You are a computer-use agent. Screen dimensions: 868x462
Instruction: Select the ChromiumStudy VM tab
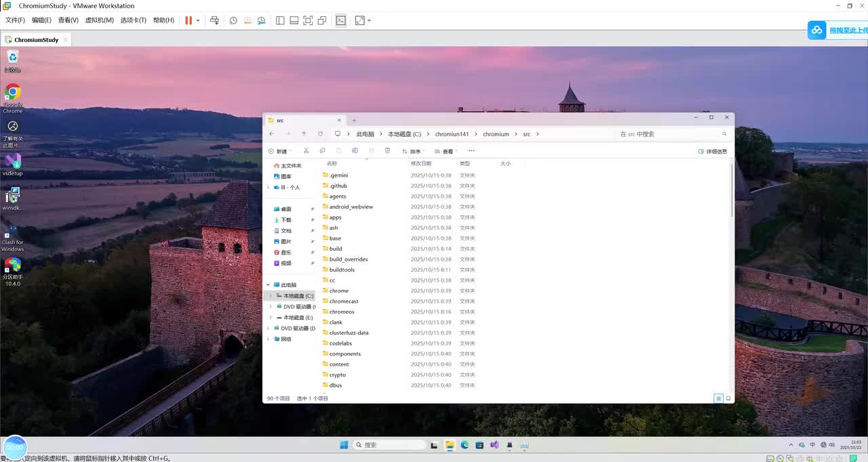coord(36,40)
